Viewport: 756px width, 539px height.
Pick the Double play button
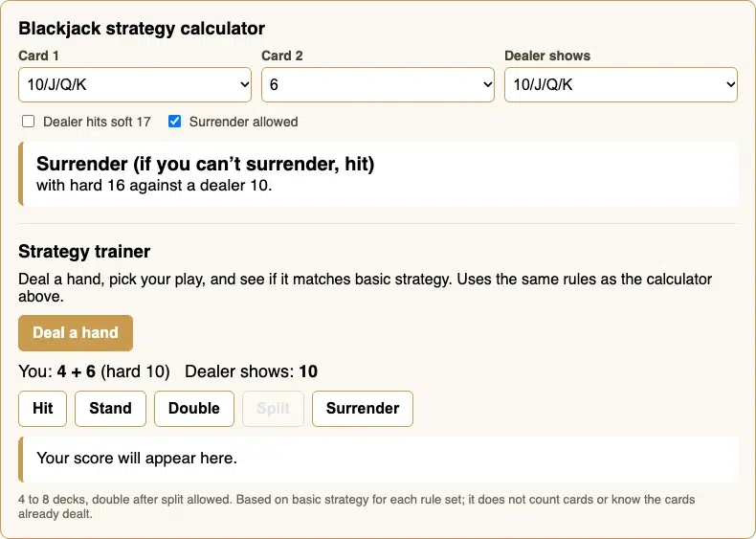pyautogui.click(x=194, y=409)
